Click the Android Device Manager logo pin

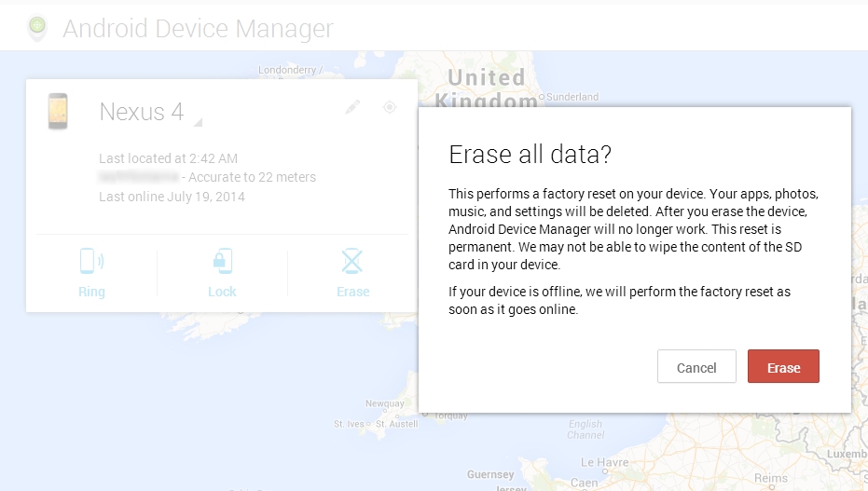pos(37,29)
